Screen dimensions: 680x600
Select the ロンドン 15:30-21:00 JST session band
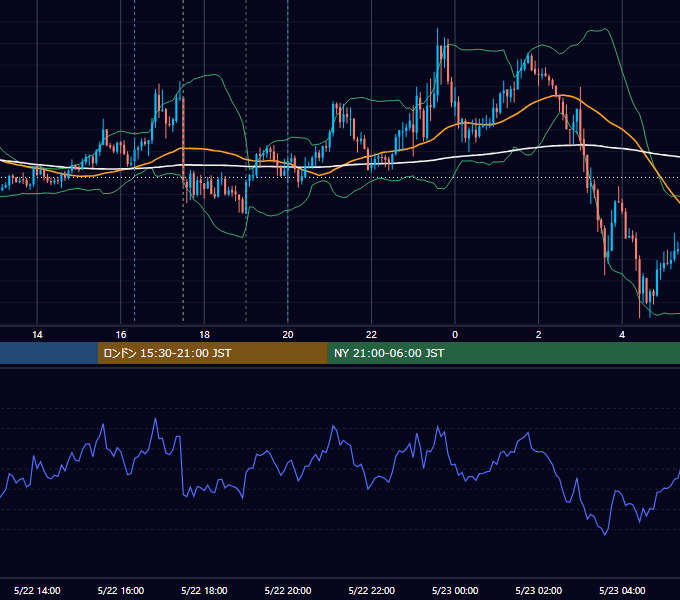tap(212, 353)
